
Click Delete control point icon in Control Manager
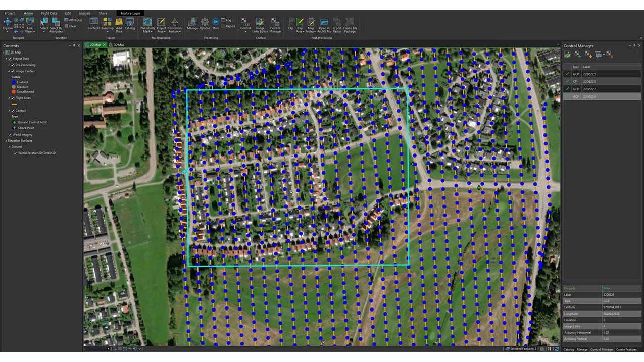610,54
